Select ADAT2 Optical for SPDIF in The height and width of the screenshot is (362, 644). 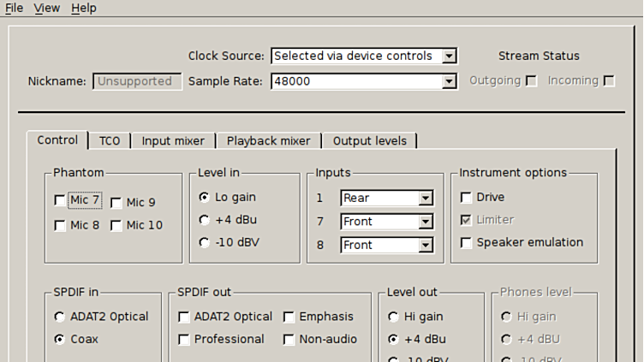click(60, 317)
